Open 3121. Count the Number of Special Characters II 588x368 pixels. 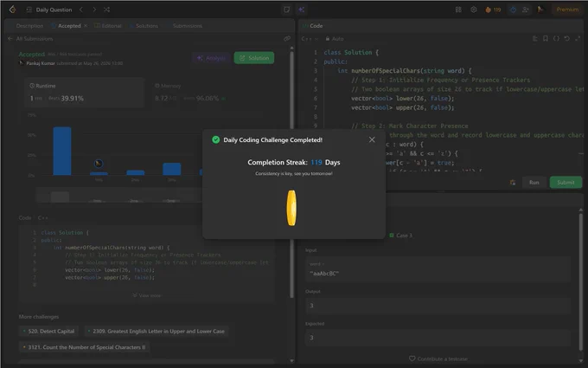point(84,347)
